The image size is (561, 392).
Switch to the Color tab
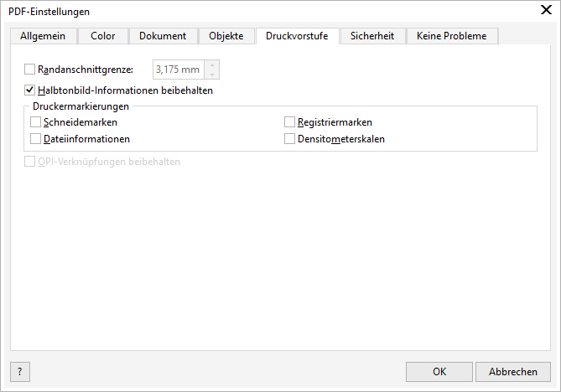(103, 36)
